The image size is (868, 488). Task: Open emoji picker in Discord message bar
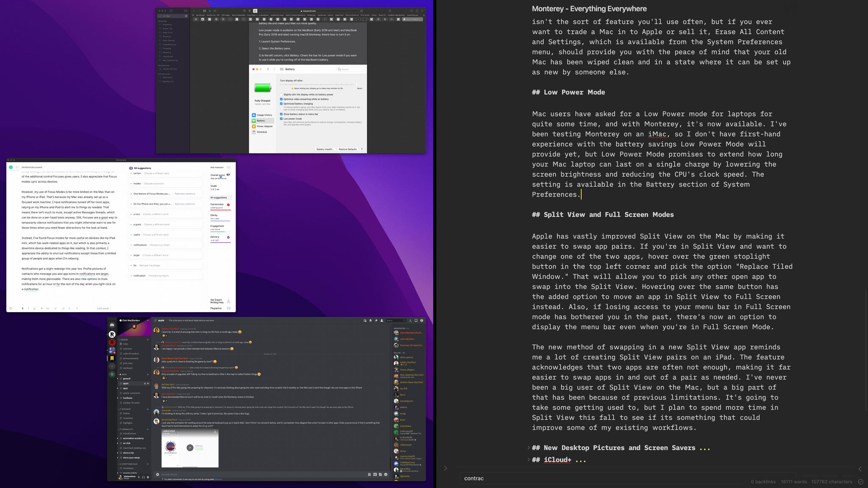tap(386, 474)
